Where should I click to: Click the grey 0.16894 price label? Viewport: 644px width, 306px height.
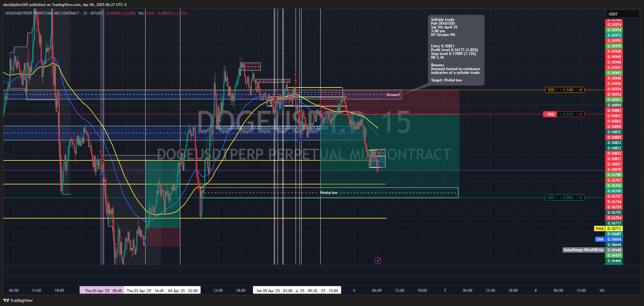tap(614, 105)
